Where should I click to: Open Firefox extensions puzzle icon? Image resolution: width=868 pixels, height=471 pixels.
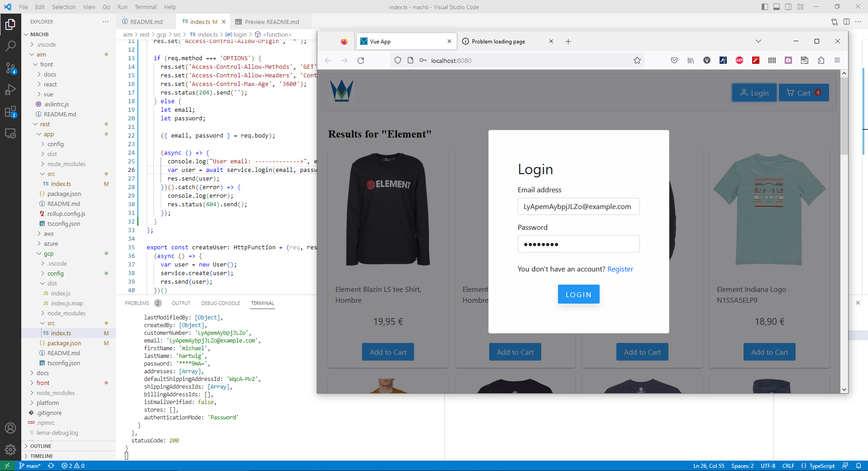pyautogui.click(x=821, y=61)
